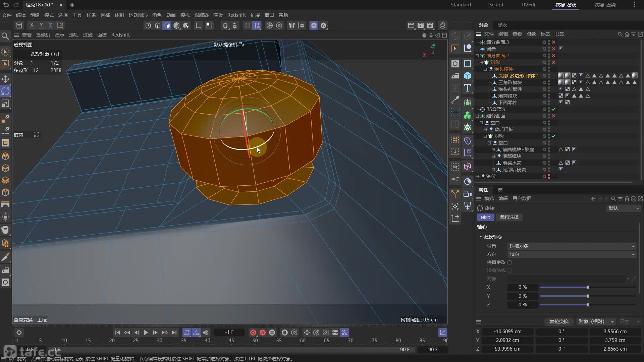Toggle Z axis lock icon
The image size is (644, 362).
click(x=50, y=25)
